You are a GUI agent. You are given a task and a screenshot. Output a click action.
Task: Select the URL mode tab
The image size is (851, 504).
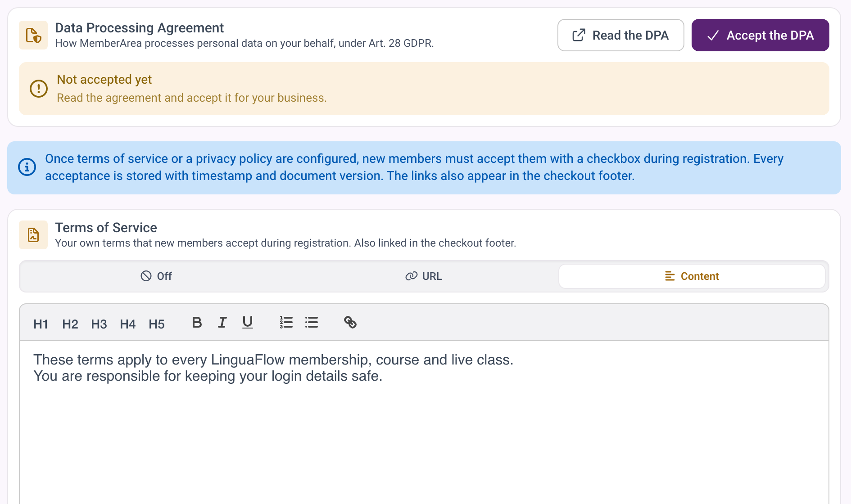pyautogui.click(x=424, y=276)
